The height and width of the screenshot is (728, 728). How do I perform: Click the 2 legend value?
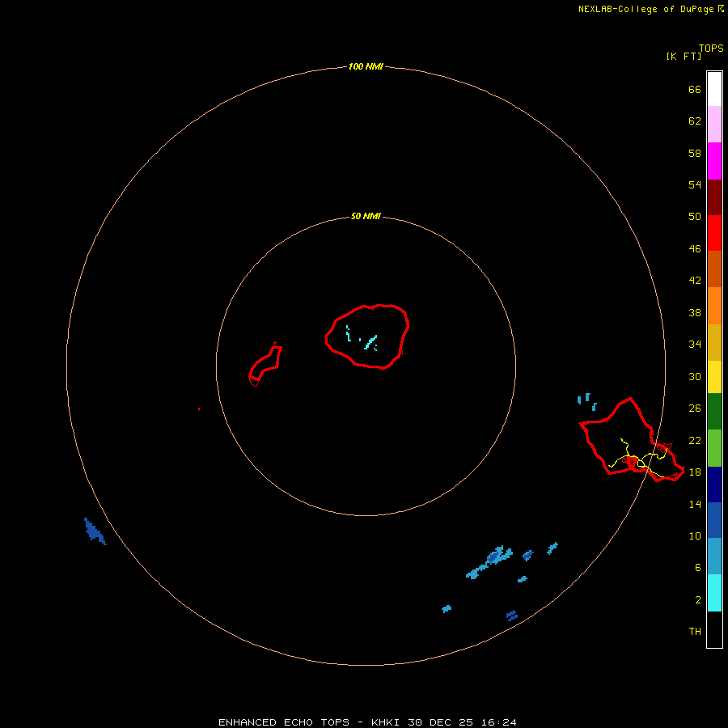(698, 599)
